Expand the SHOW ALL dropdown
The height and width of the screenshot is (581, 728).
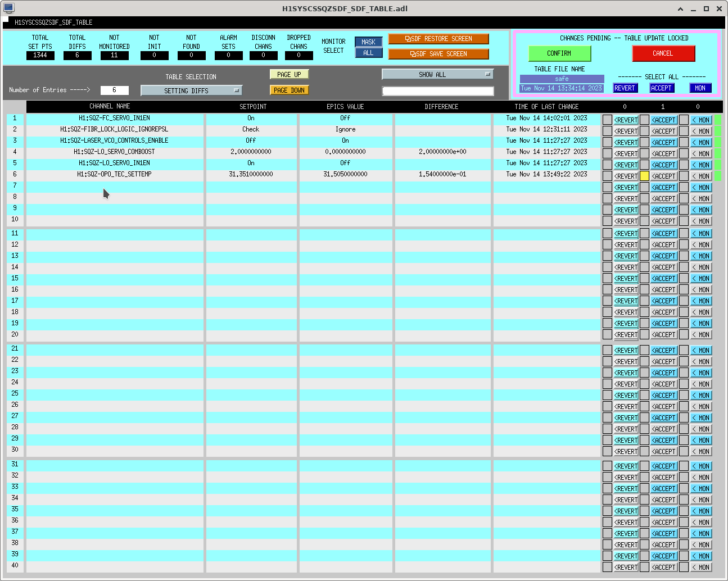(437, 74)
